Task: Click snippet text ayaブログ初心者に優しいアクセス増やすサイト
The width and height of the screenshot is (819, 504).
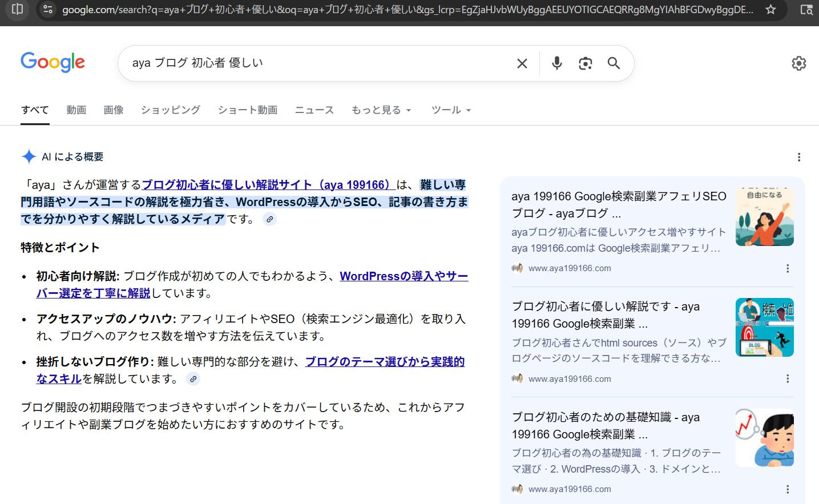Action: point(619,232)
